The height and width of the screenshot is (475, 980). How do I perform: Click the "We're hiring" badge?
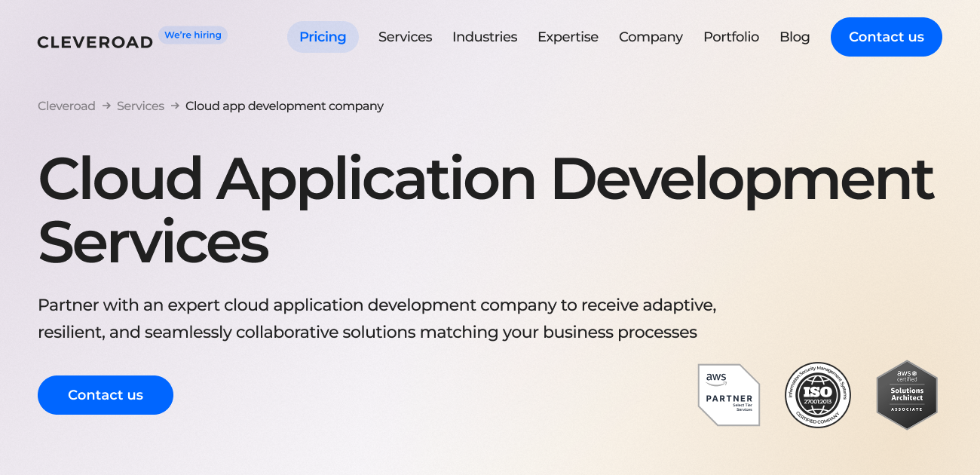[192, 35]
